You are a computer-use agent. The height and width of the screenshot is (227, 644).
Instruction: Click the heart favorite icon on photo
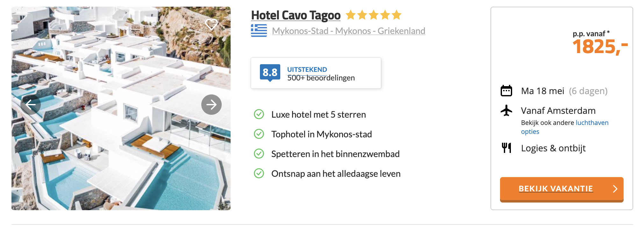click(x=211, y=24)
